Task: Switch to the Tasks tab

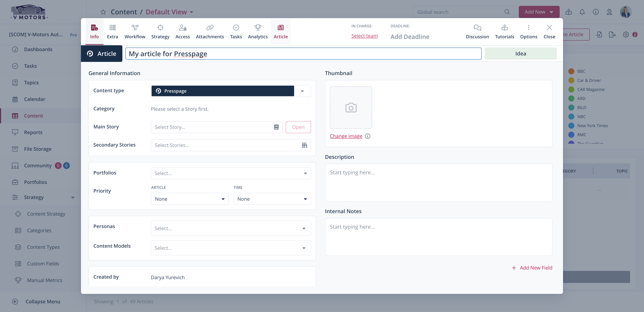Action: click(x=236, y=32)
